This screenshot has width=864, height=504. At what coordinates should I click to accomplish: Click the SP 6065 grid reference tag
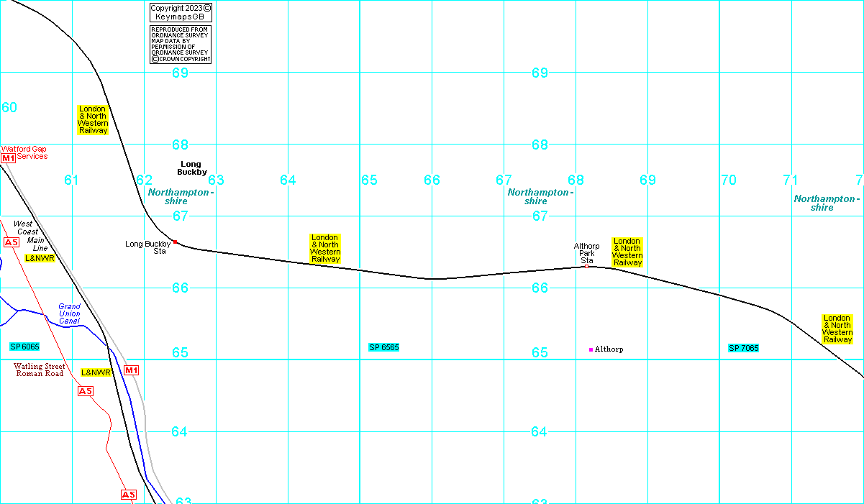click(24, 347)
